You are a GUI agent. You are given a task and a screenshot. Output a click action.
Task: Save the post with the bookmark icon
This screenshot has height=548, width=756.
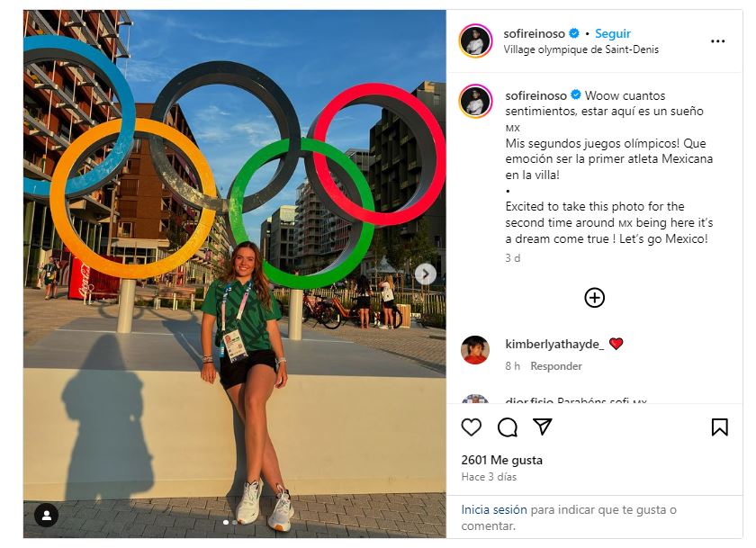pyautogui.click(x=719, y=427)
